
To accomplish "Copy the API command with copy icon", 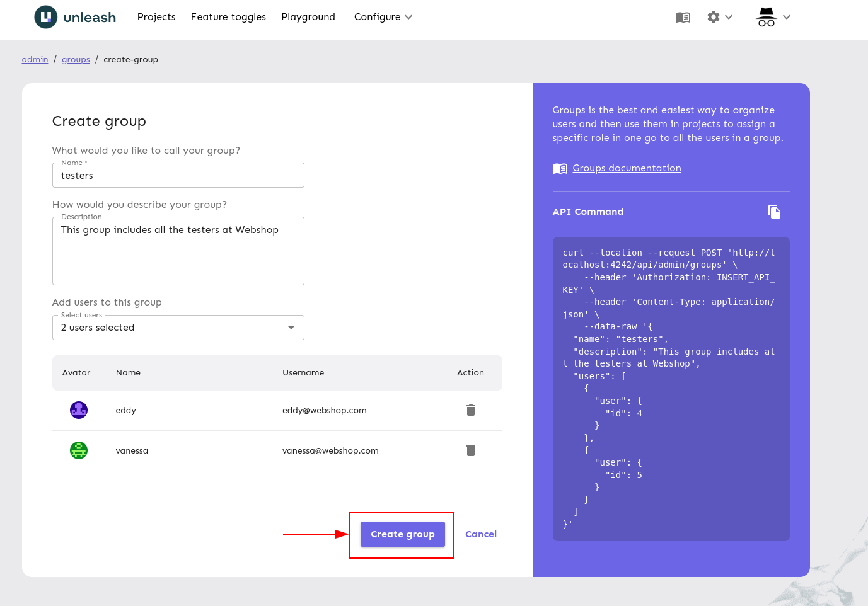I will 774,212.
